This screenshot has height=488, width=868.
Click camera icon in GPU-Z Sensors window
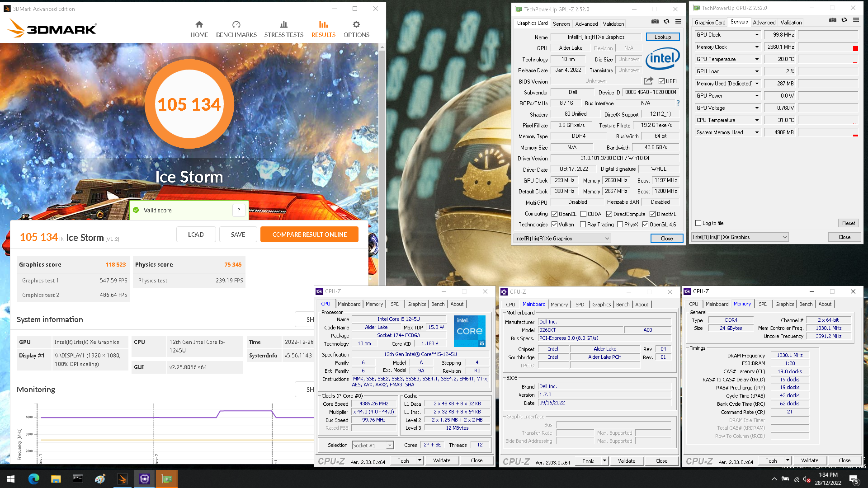tap(832, 20)
